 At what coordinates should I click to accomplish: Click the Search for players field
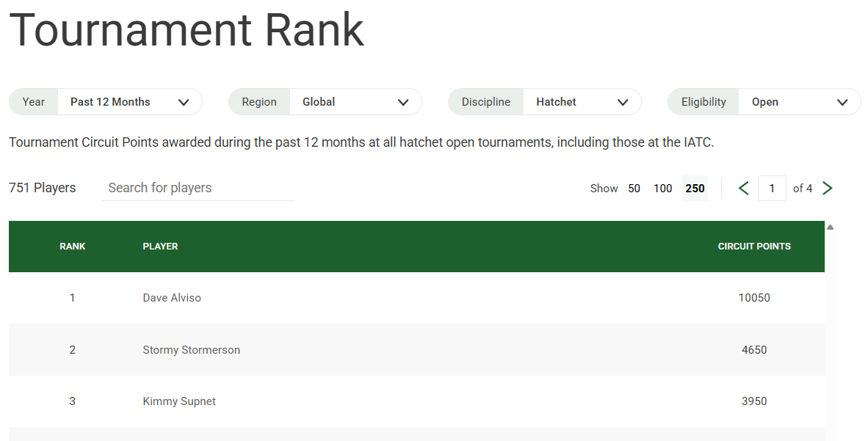(x=198, y=188)
